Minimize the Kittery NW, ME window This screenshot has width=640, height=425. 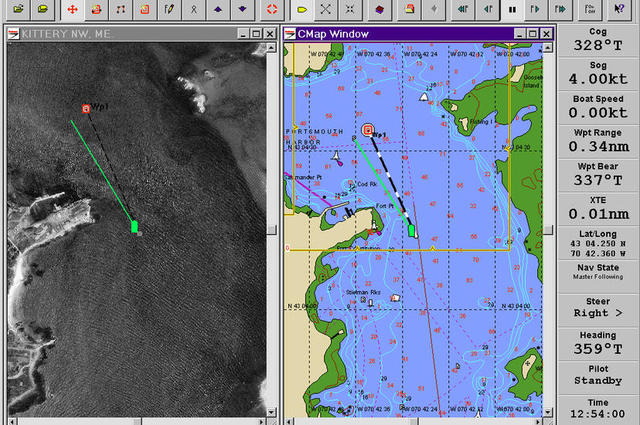[x=243, y=34]
